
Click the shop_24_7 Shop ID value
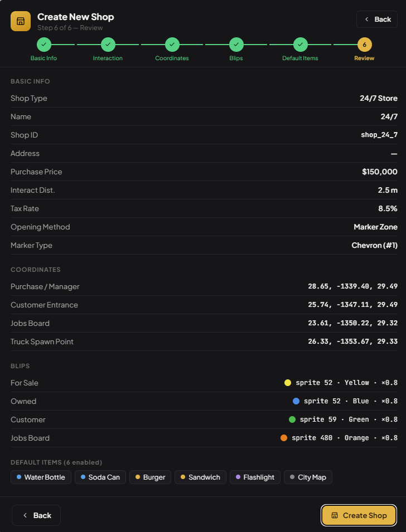coord(379,135)
